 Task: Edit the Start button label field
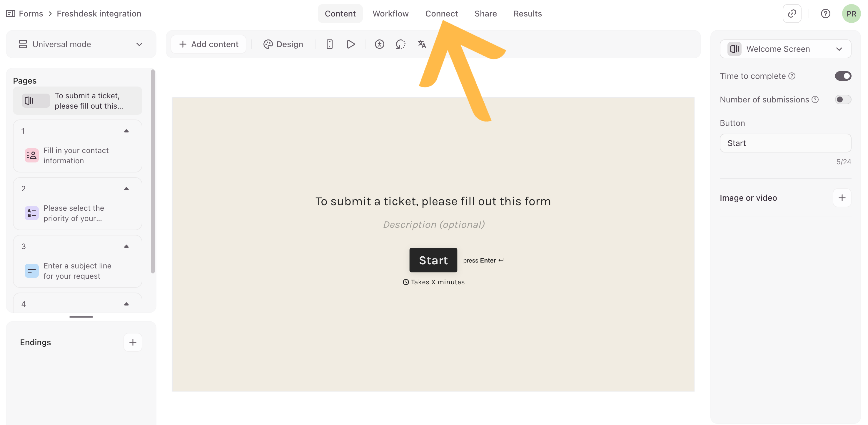coord(785,143)
